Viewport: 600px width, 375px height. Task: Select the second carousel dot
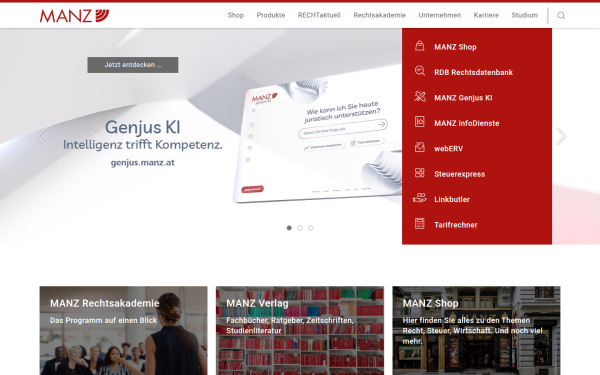pos(300,228)
